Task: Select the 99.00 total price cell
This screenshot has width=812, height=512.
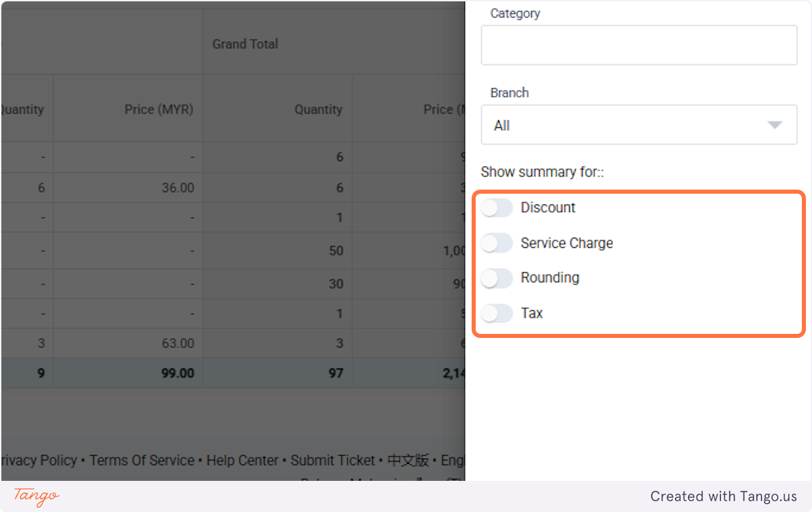Action: (x=128, y=372)
